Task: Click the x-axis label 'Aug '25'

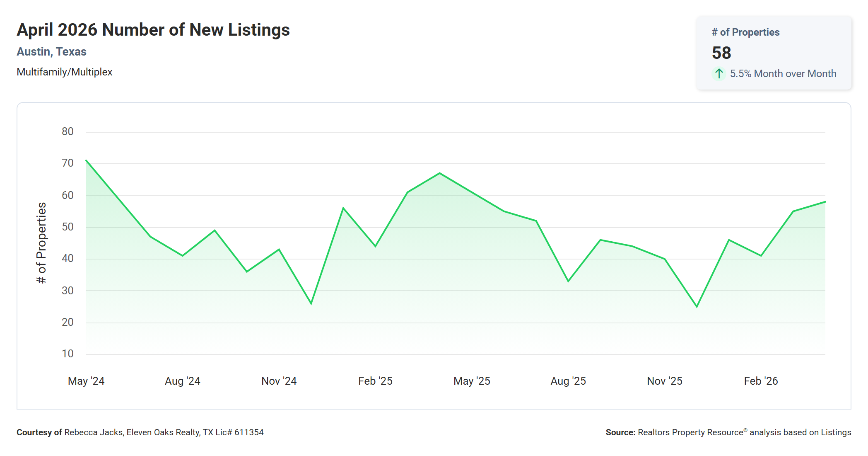Action: [568, 381]
